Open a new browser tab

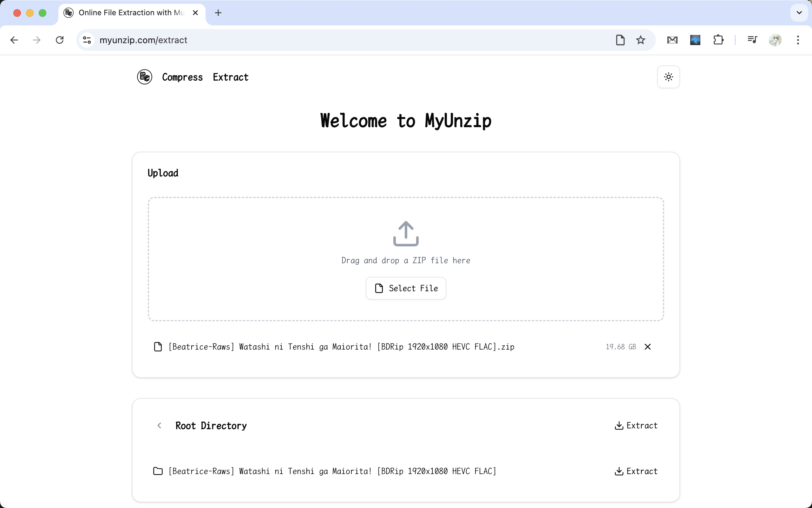tap(218, 13)
